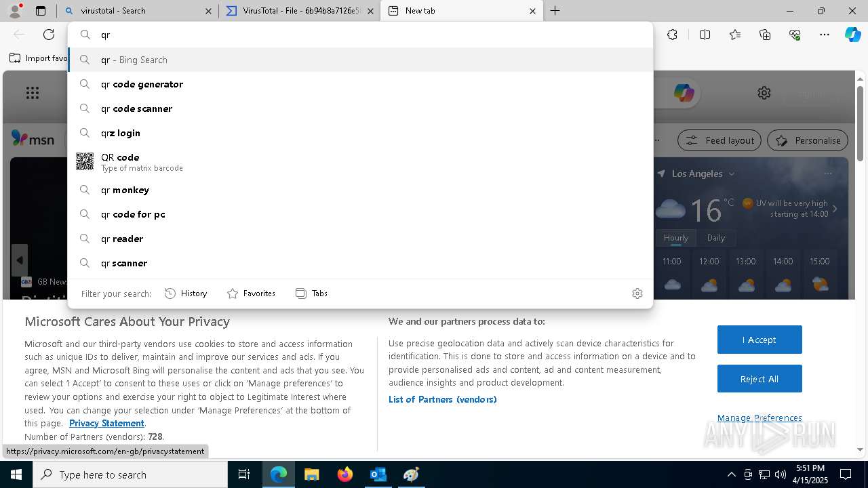Open the Feed layout button
This screenshot has height=488, width=868.
pyautogui.click(x=720, y=140)
